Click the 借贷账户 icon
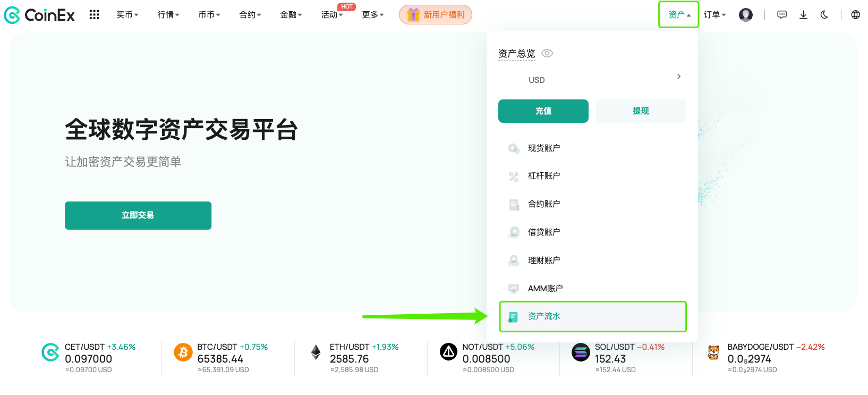Image resolution: width=868 pixels, height=395 pixels. (x=514, y=232)
